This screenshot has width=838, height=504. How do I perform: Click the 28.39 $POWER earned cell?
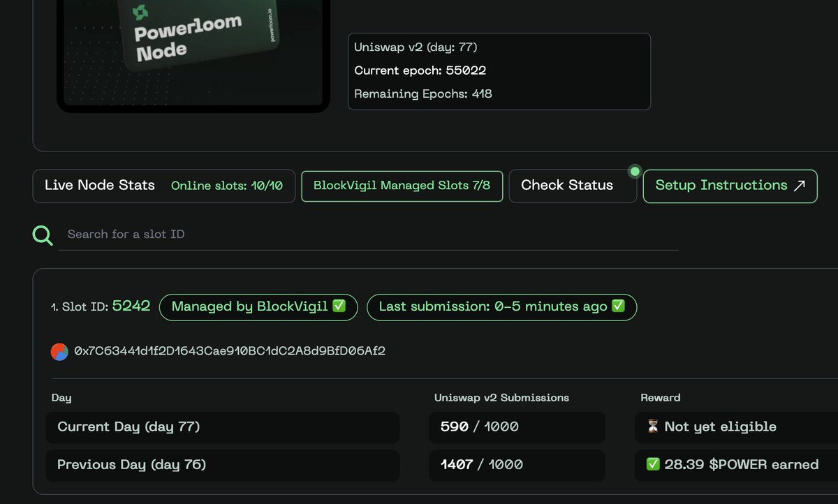(x=736, y=465)
